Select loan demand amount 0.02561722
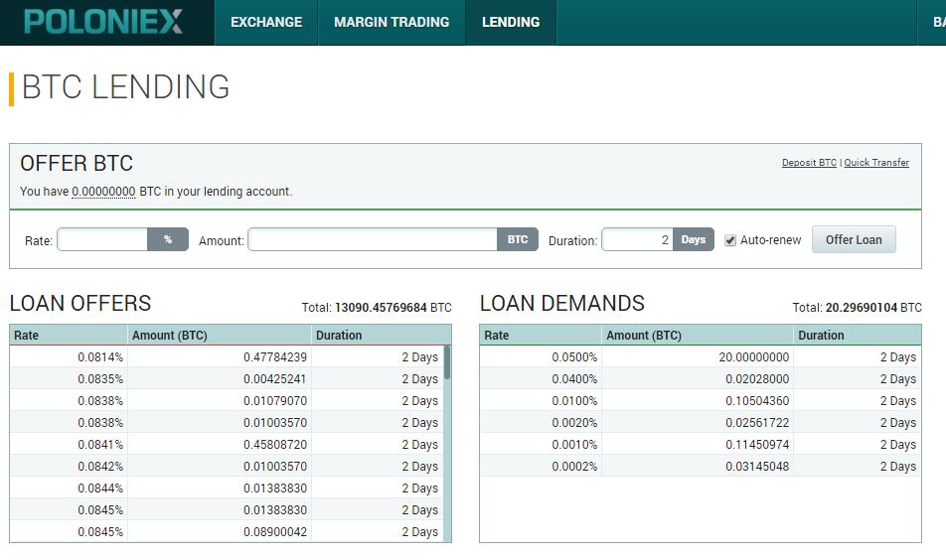Image resolution: width=946 pixels, height=560 pixels. tap(757, 423)
